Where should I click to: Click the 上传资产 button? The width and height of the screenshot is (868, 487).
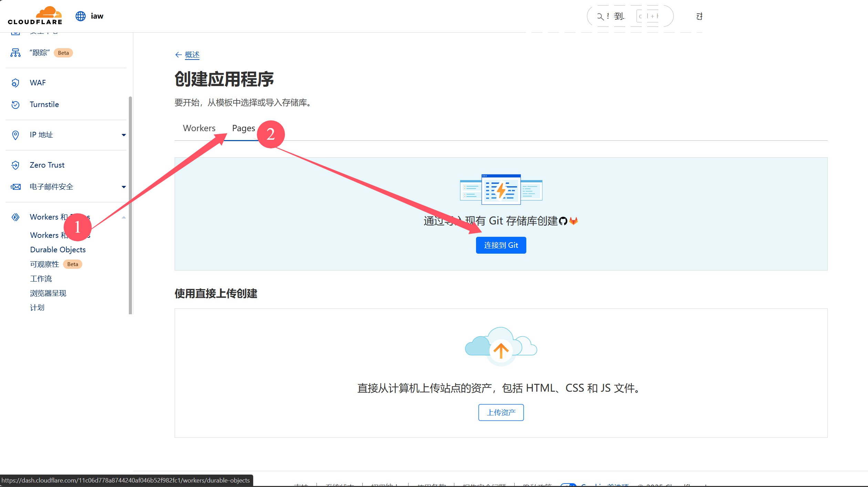(x=501, y=412)
